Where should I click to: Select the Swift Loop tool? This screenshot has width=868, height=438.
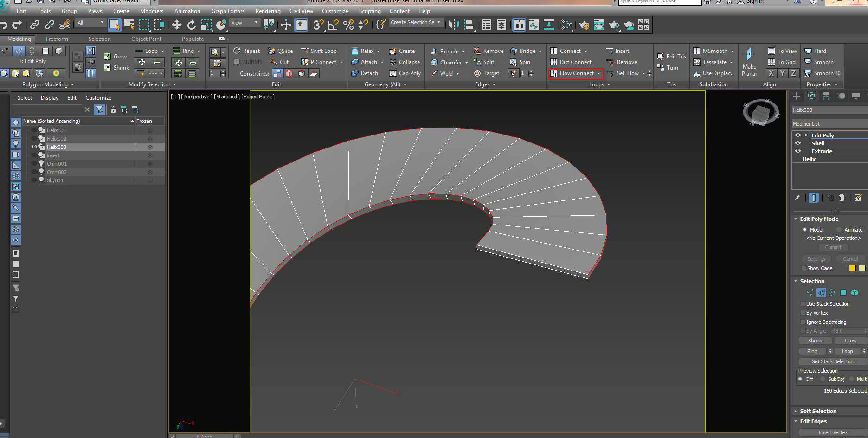(x=321, y=51)
